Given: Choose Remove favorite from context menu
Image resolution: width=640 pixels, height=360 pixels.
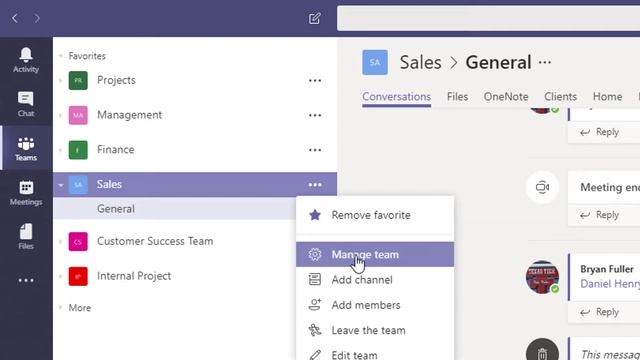Looking at the screenshot, I should [x=375, y=215].
